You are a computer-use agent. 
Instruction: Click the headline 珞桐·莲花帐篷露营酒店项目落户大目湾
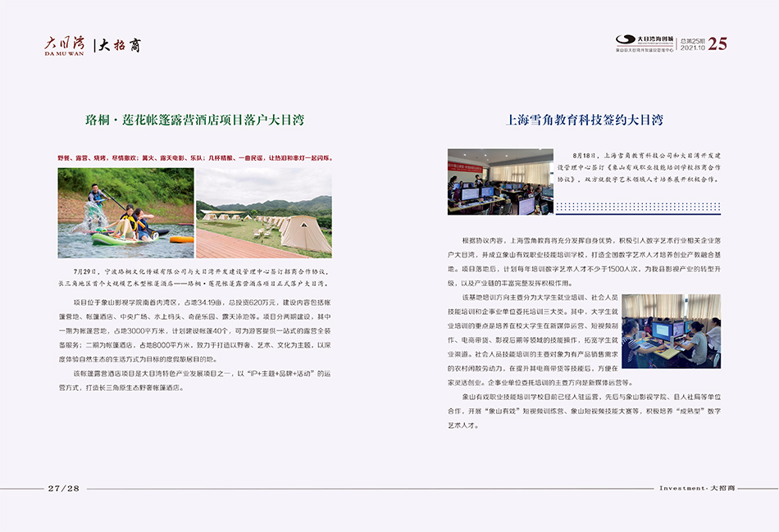pyautogui.click(x=195, y=120)
